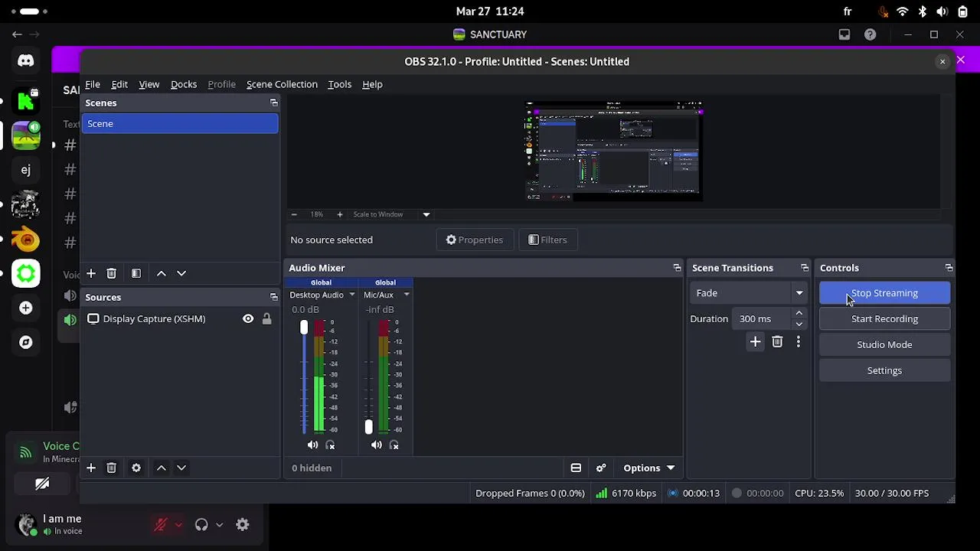Image resolution: width=980 pixels, height=551 pixels.
Task: Open OBS Settings button
Action: pyautogui.click(x=884, y=371)
